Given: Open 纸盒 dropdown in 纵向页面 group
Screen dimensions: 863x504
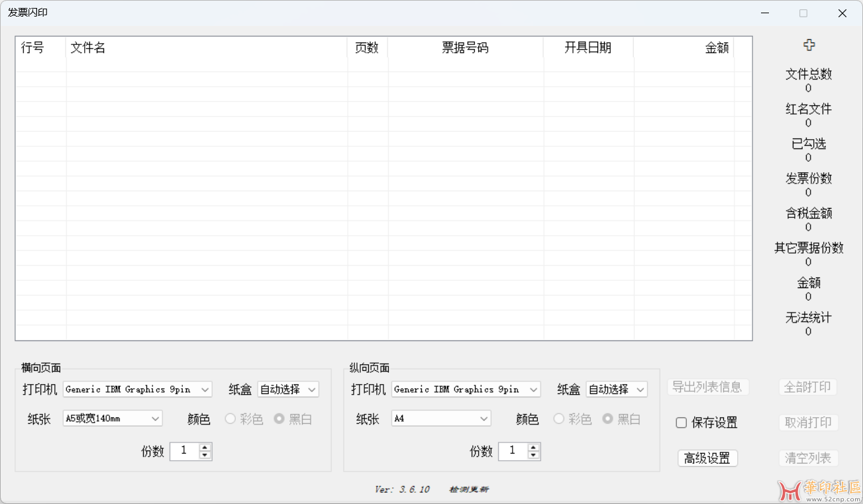Looking at the screenshot, I should pyautogui.click(x=617, y=389).
